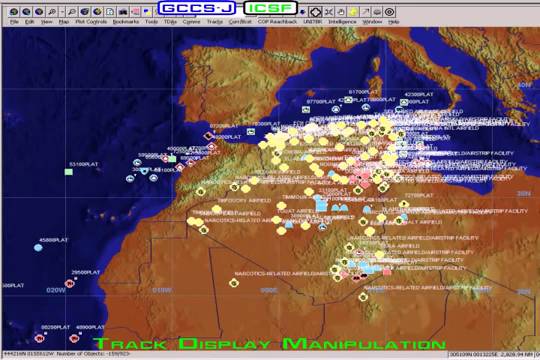
Task: Click the first globe icon in the toolbar
Action: [14, 12]
